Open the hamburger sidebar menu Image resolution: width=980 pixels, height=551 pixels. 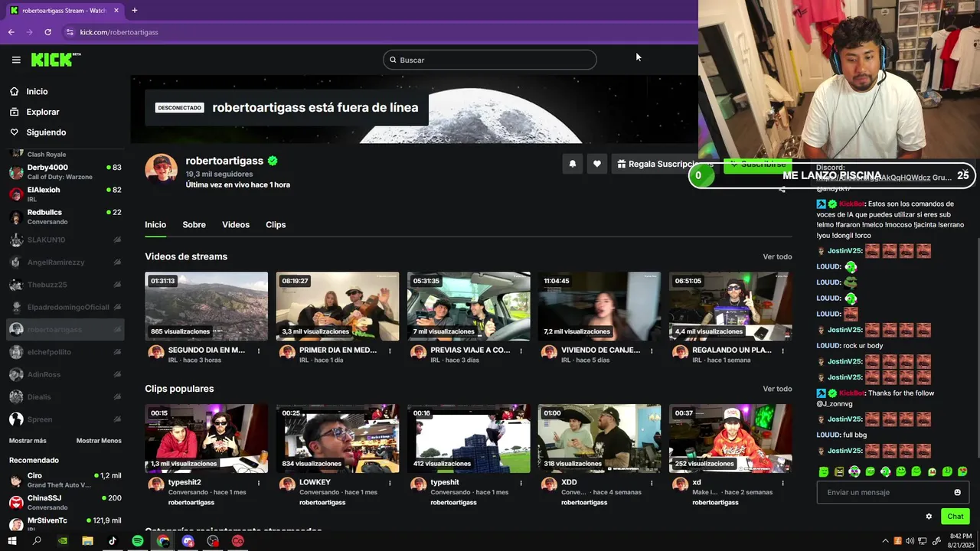click(16, 60)
